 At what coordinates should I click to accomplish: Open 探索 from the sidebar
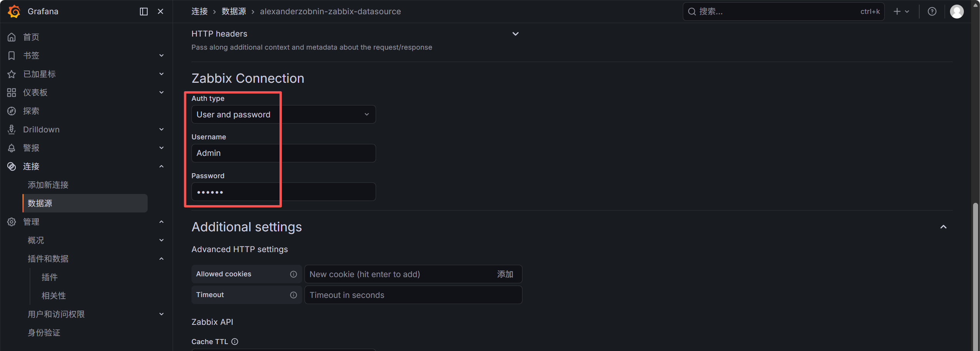tap(31, 111)
